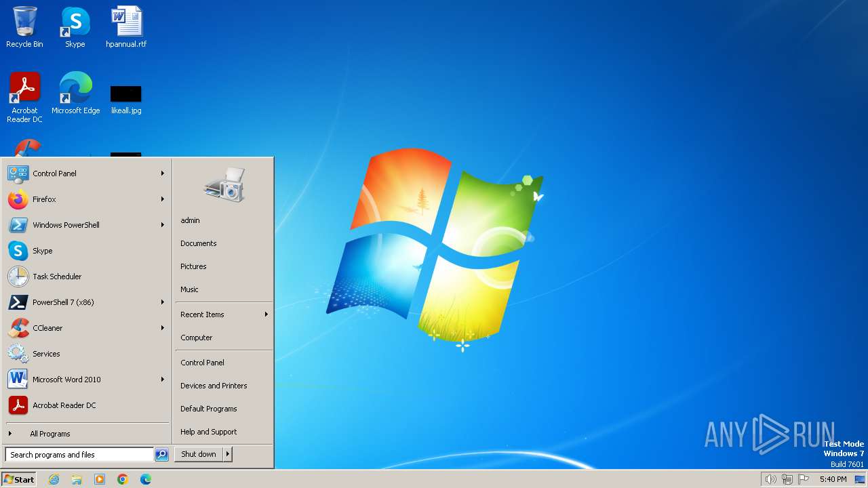Open Google Chrome from the taskbar
The height and width of the screenshot is (488, 868).
point(123,479)
